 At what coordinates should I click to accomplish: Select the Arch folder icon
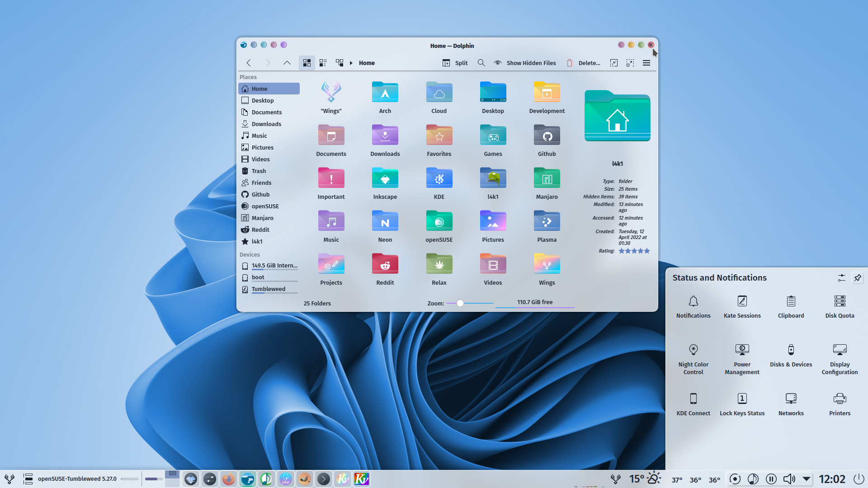coord(385,92)
